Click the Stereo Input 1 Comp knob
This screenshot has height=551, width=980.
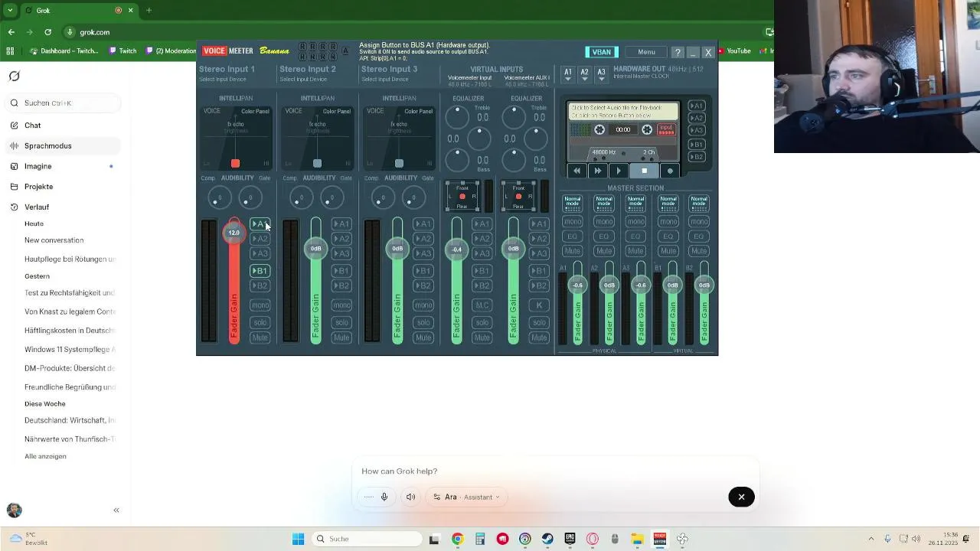219,198
